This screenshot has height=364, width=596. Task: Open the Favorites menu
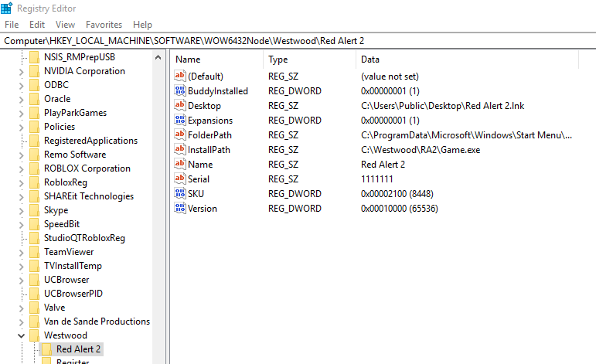(x=104, y=25)
